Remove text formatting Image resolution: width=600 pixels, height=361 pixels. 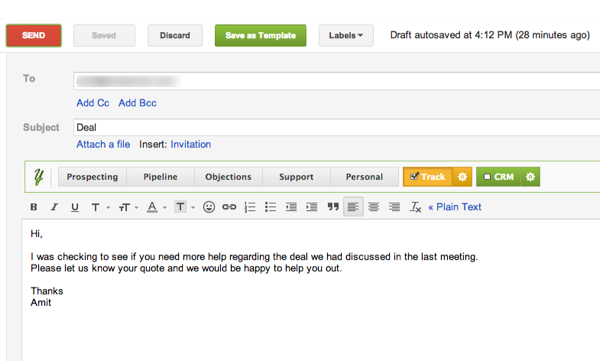click(416, 207)
